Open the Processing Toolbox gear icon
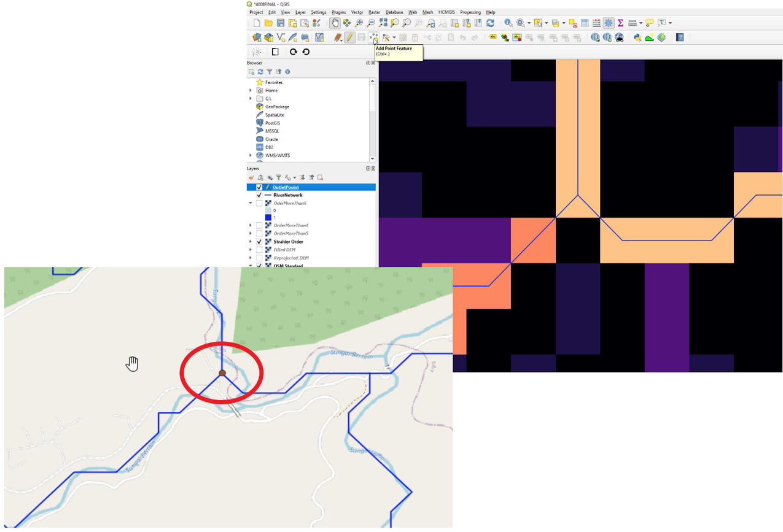Screen dimensions: 783x532 point(608,23)
